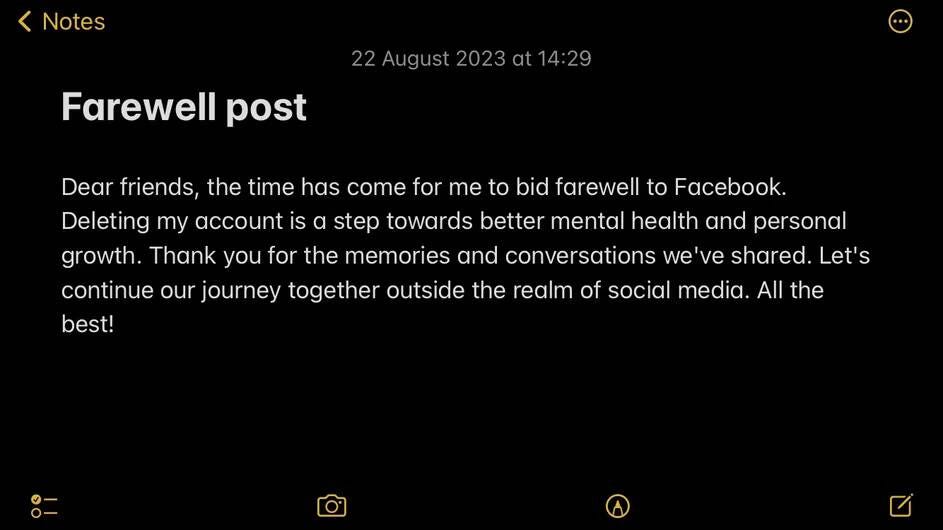Go back to the Notes list

tap(73, 21)
